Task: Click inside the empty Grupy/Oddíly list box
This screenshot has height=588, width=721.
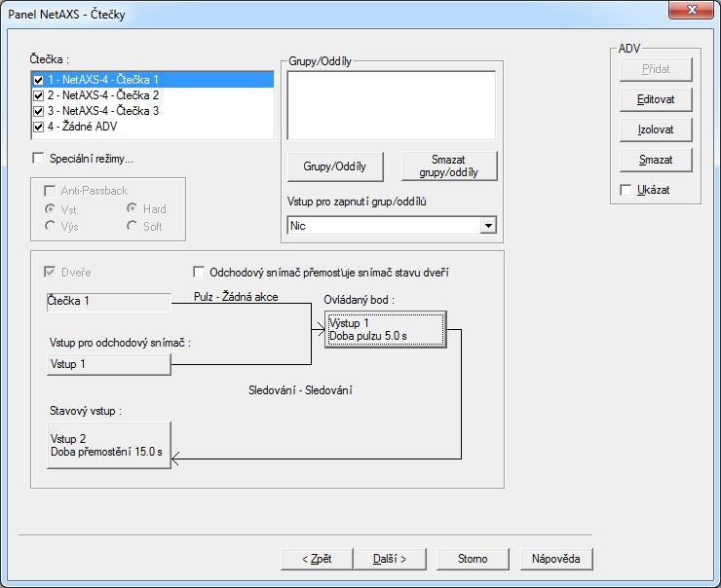Action: click(x=392, y=105)
